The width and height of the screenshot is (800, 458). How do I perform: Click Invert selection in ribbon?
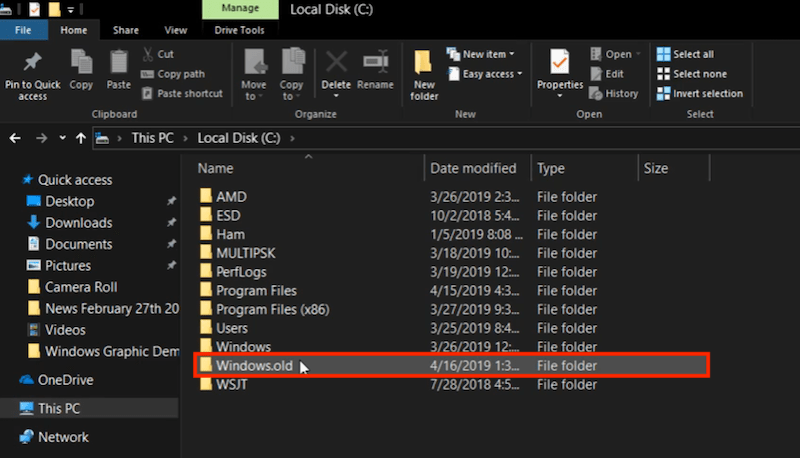pos(700,93)
